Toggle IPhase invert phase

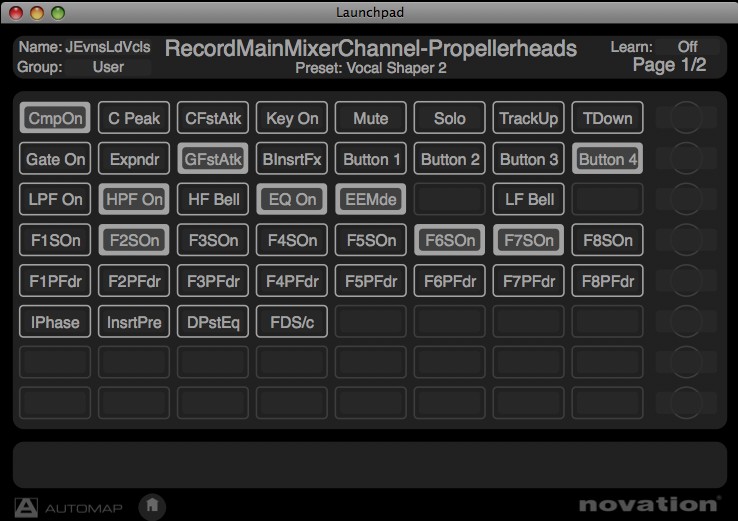point(55,322)
